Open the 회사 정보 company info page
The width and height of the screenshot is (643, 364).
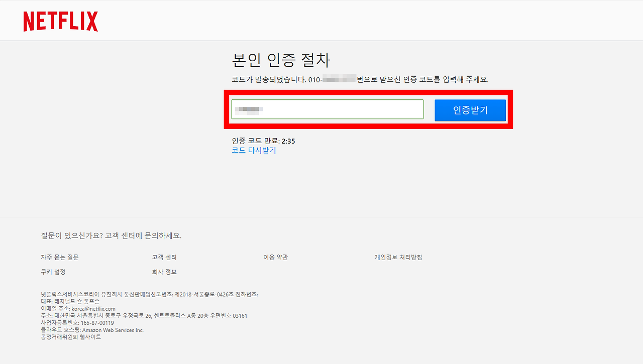(x=164, y=272)
